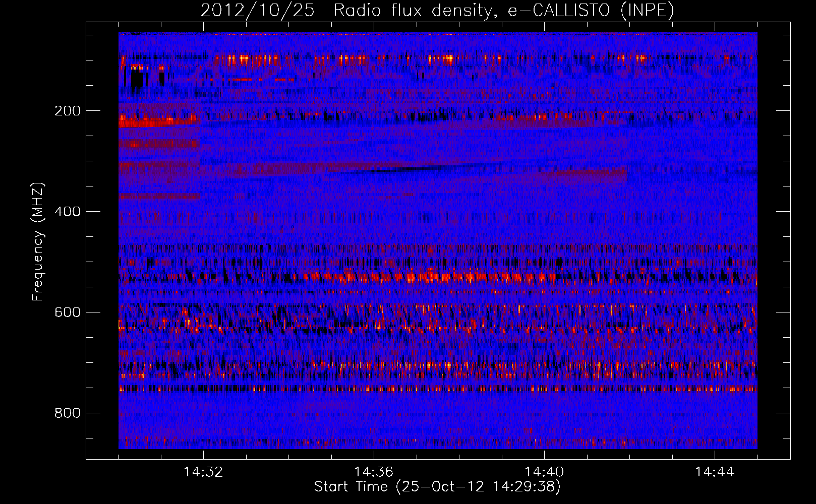Click the 14:40 time tick label
The image size is (816, 504).
point(544,472)
